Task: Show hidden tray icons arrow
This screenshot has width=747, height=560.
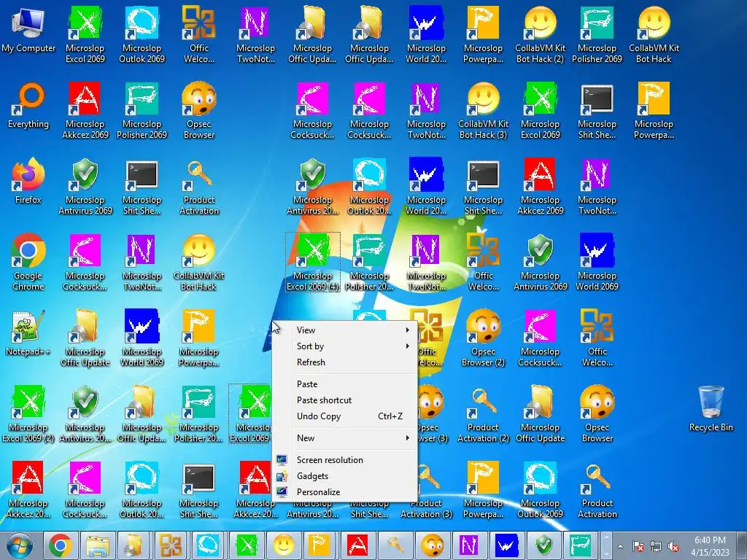Action: 620,546
